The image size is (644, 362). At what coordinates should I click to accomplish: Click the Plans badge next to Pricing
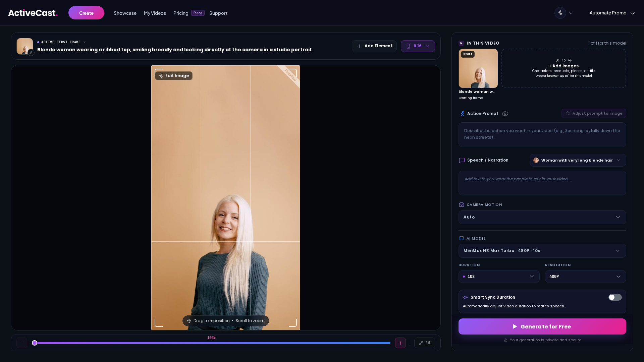click(198, 13)
